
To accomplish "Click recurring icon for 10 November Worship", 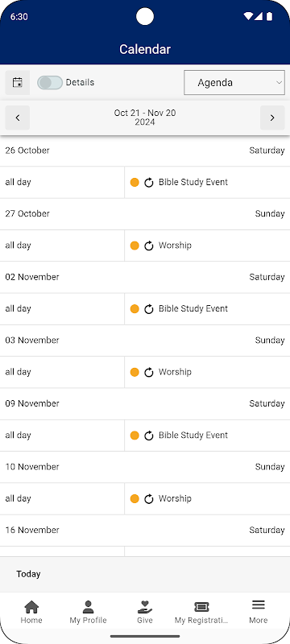I will [x=149, y=498].
